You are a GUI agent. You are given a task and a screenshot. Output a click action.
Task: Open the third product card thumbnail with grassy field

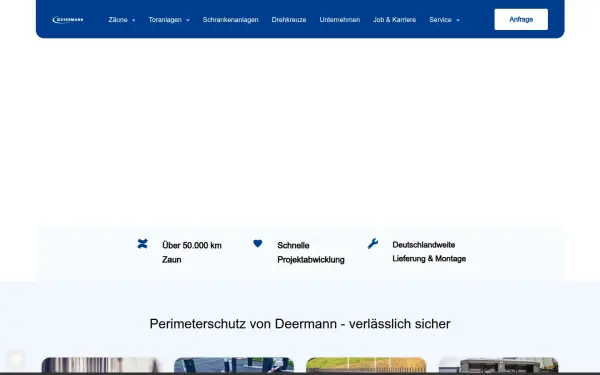coord(366,365)
